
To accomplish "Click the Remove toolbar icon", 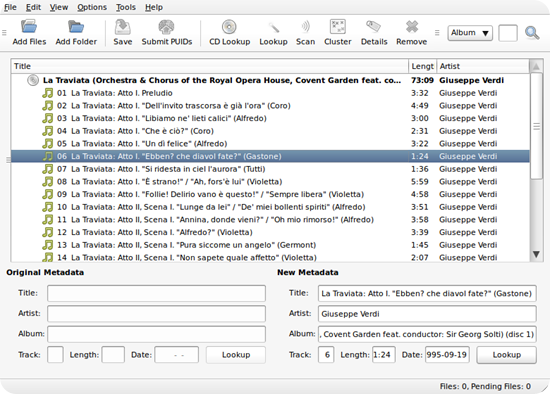I will (x=411, y=27).
